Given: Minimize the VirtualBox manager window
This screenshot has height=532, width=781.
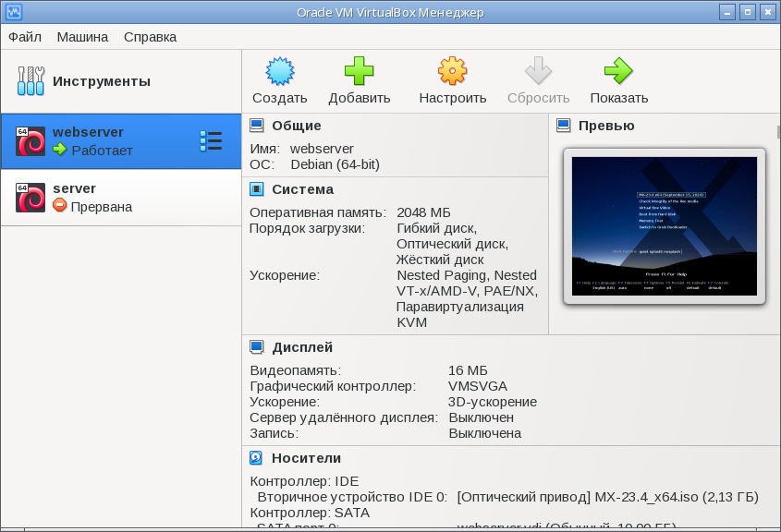Looking at the screenshot, I should [x=727, y=12].
